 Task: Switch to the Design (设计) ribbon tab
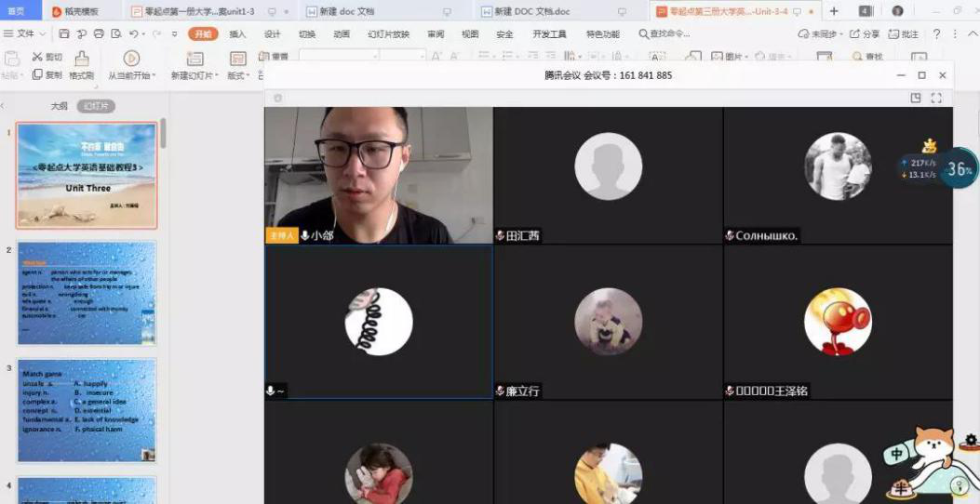[272, 34]
